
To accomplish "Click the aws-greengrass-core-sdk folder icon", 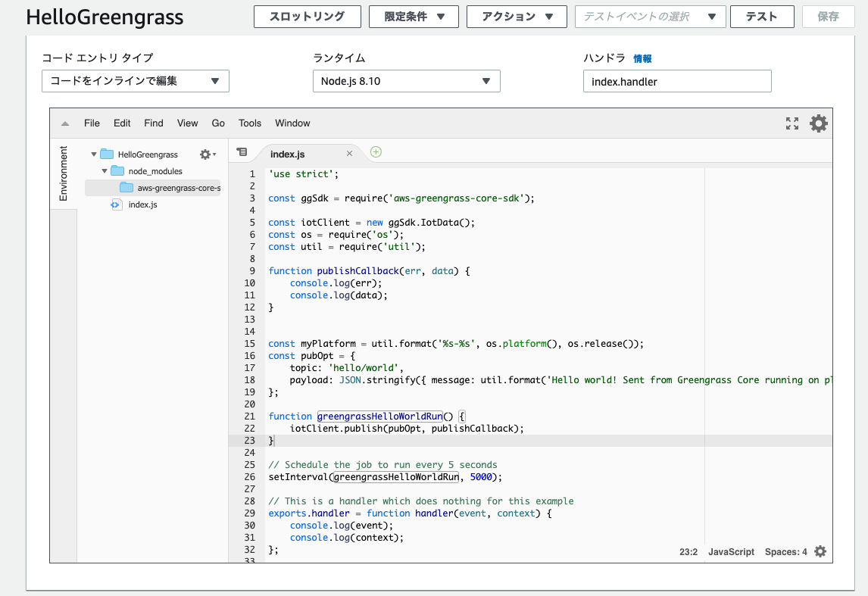I will pos(126,188).
